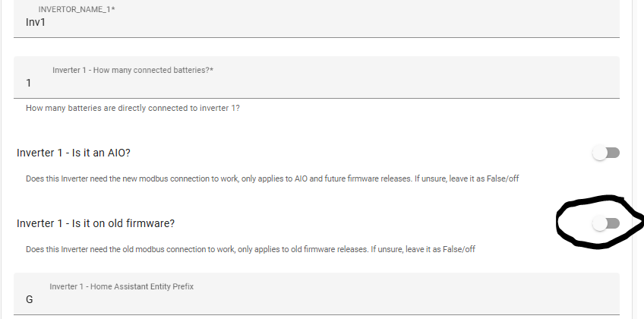Viewport: 644px width, 319px height.
Task: Click the INVERTOR_NAME_1 input field
Action: (316, 18)
